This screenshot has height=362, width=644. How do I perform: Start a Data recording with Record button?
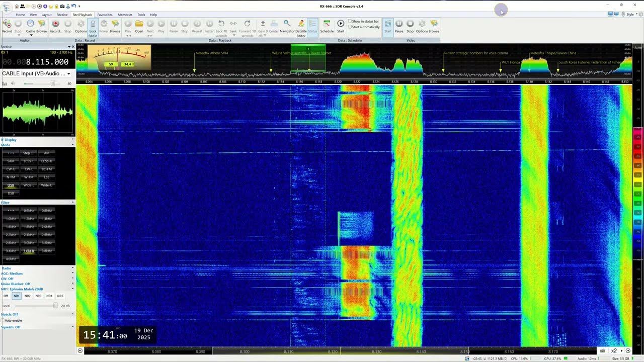click(x=55, y=26)
